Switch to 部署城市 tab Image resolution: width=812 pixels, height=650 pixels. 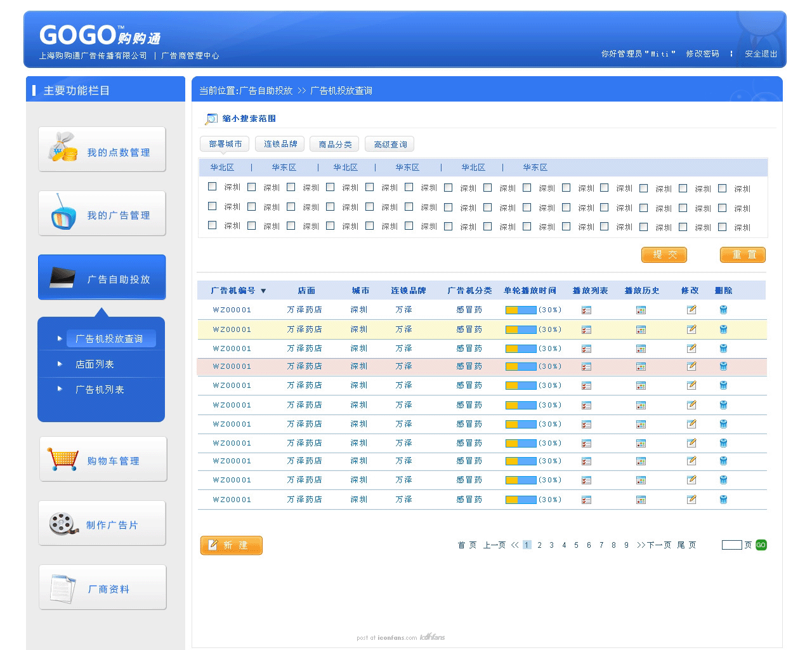[225, 144]
